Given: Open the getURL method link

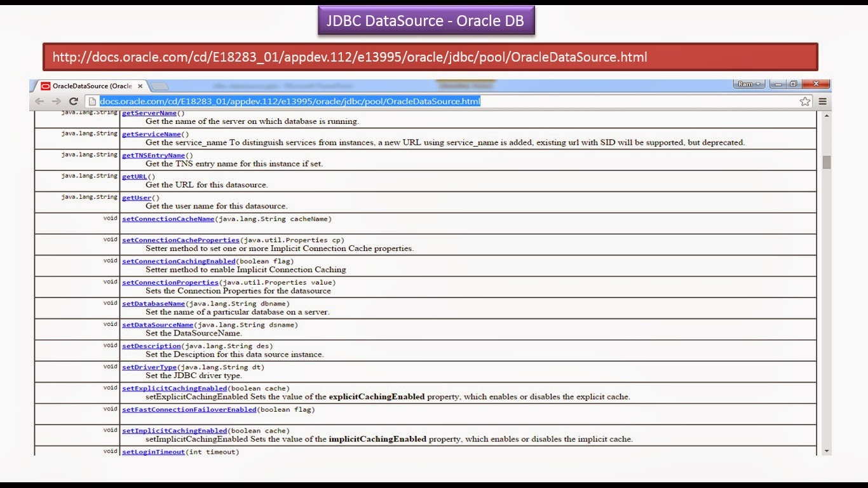Looking at the screenshot, I should [x=135, y=177].
